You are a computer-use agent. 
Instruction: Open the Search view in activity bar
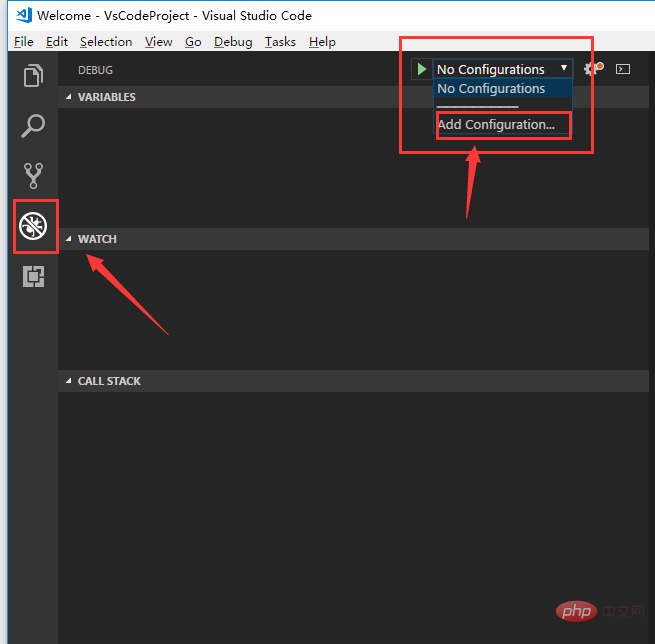pos(33,126)
